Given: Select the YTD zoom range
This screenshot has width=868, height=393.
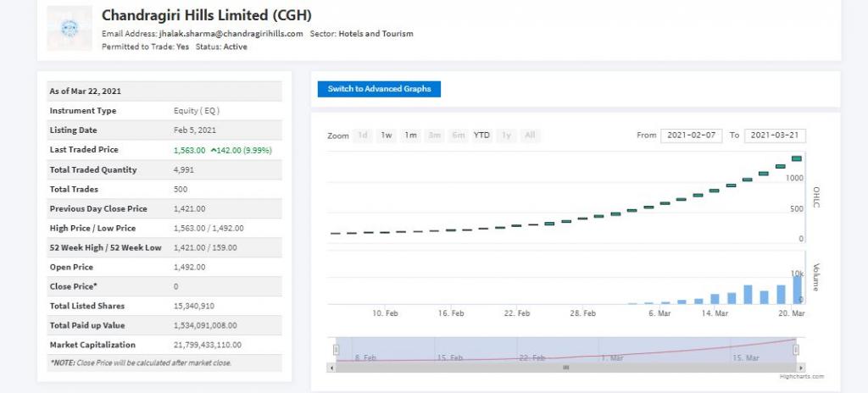Looking at the screenshot, I should point(481,136).
